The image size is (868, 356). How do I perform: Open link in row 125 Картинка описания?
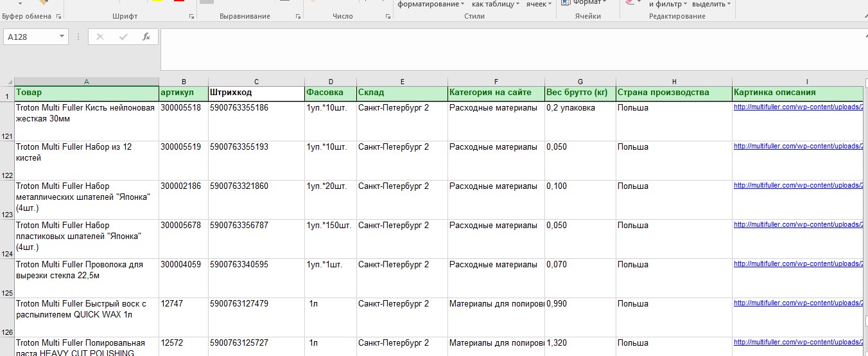[x=798, y=264]
